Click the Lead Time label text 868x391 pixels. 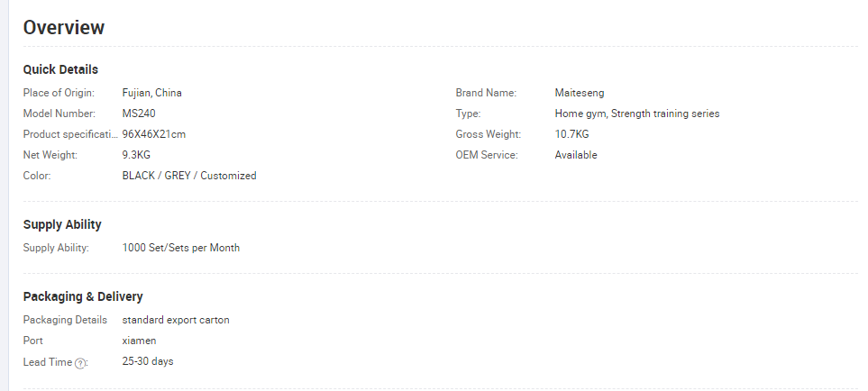tap(48, 362)
